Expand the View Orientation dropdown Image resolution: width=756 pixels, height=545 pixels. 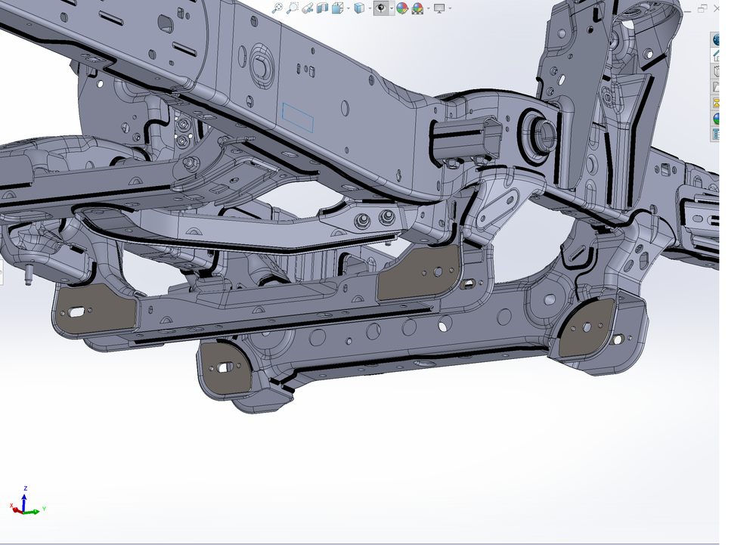[x=348, y=8]
